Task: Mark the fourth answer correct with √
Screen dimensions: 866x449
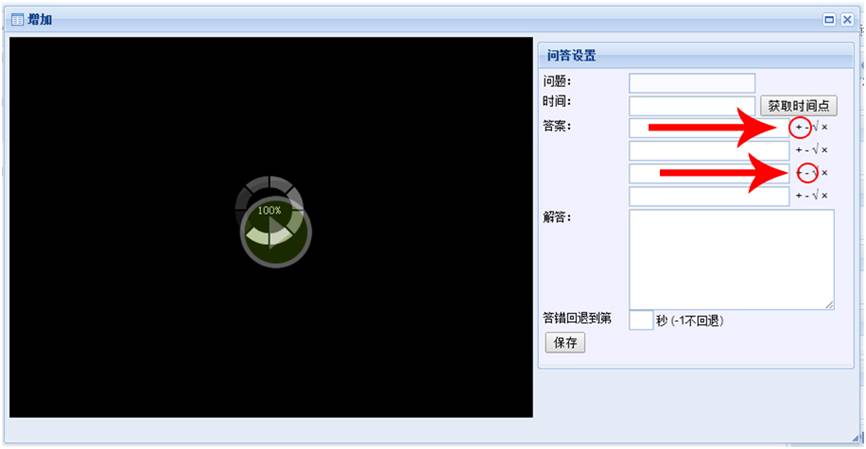Action: point(815,196)
